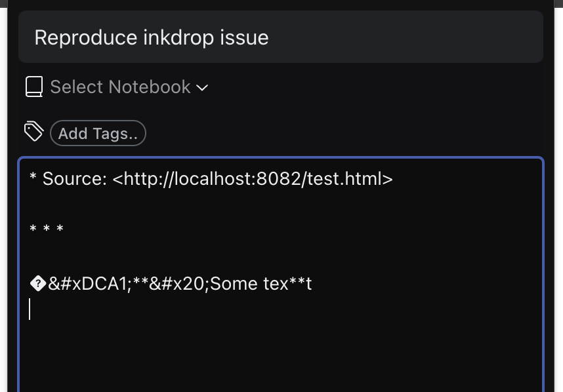
Task: Click the Add Tags.. pill button
Action: tap(98, 133)
